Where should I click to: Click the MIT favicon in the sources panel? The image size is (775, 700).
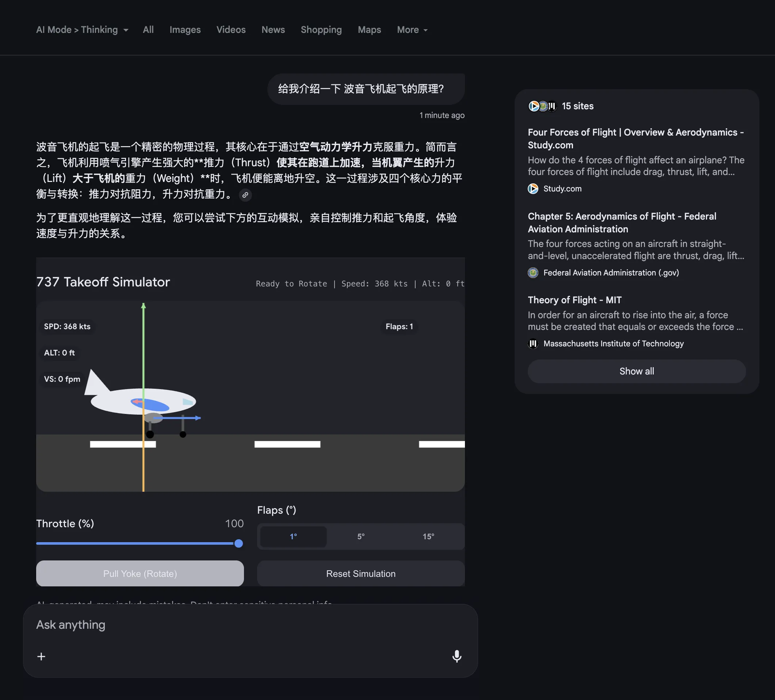[533, 343]
